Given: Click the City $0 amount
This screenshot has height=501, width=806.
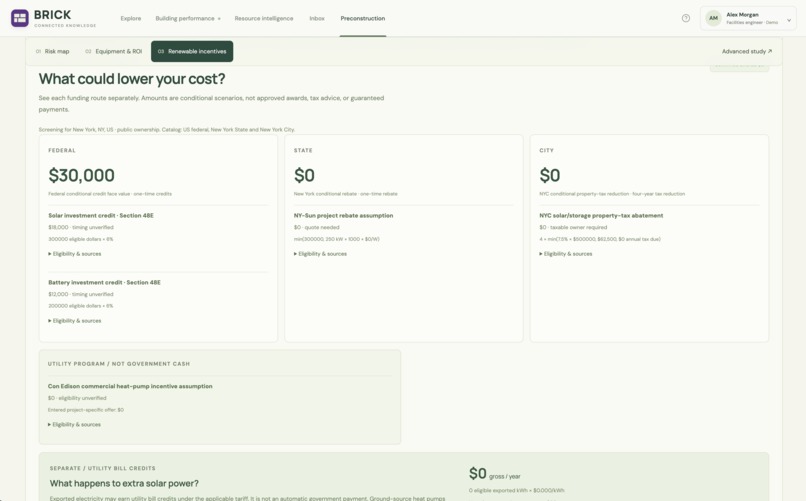Looking at the screenshot, I should click(x=549, y=175).
